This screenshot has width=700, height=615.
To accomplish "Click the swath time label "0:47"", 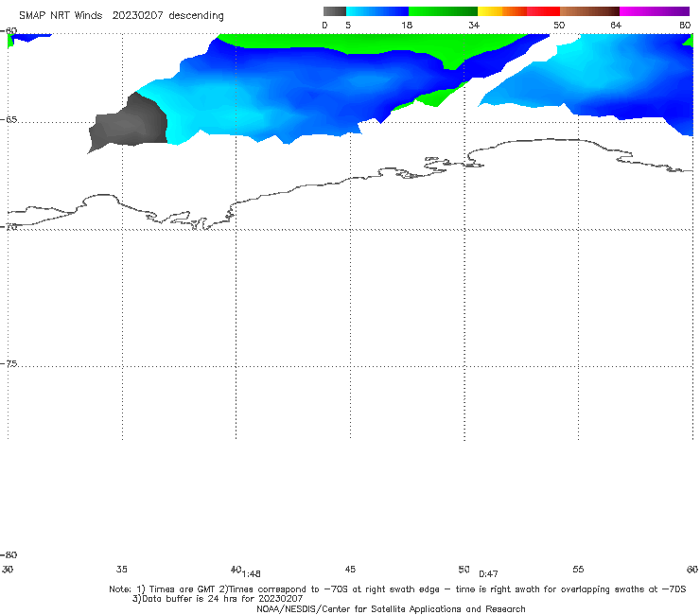I will [488, 574].
